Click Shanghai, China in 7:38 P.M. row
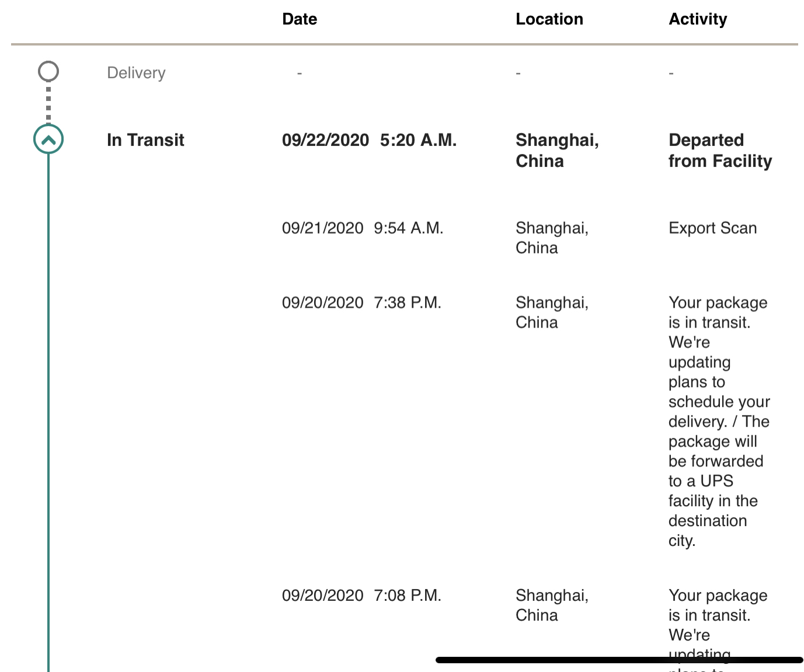Image resolution: width=804 pixels, height=672 pixels. [552, 313]
